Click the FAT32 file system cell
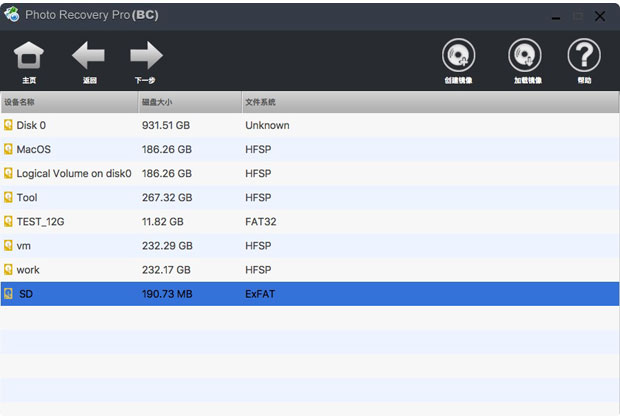This screenshot has height=420, width=620. (261, 222)
